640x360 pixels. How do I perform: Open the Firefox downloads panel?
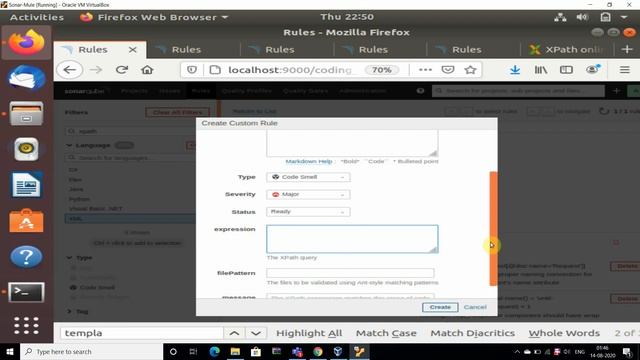515,70
